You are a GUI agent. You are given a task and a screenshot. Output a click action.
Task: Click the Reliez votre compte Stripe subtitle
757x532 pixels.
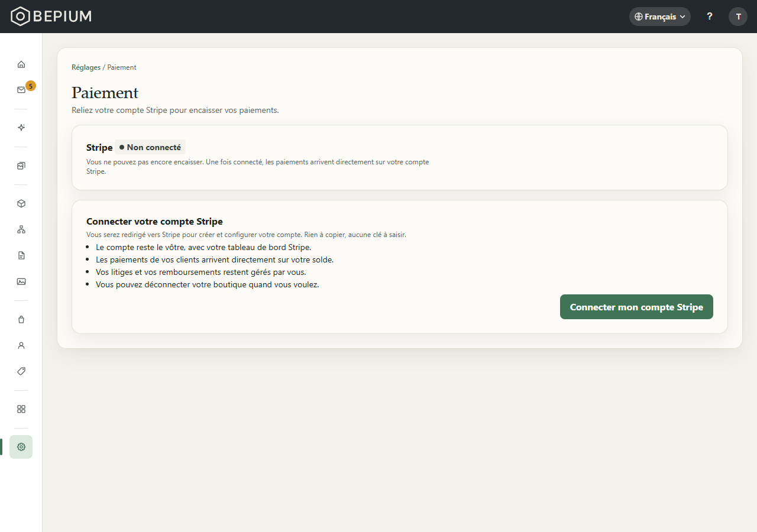pos(175,111)
